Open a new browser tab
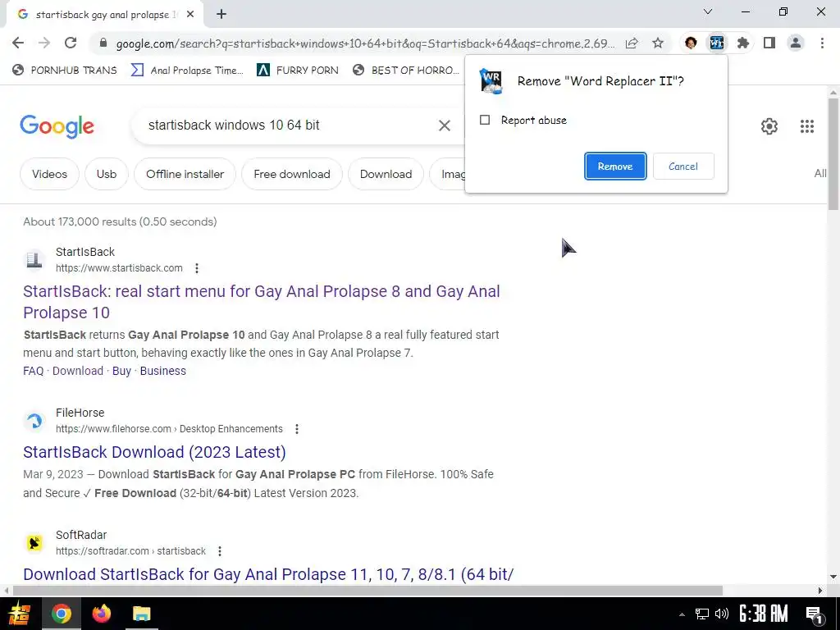This screenshot has height=630, width=840. (x=221, y=15)
